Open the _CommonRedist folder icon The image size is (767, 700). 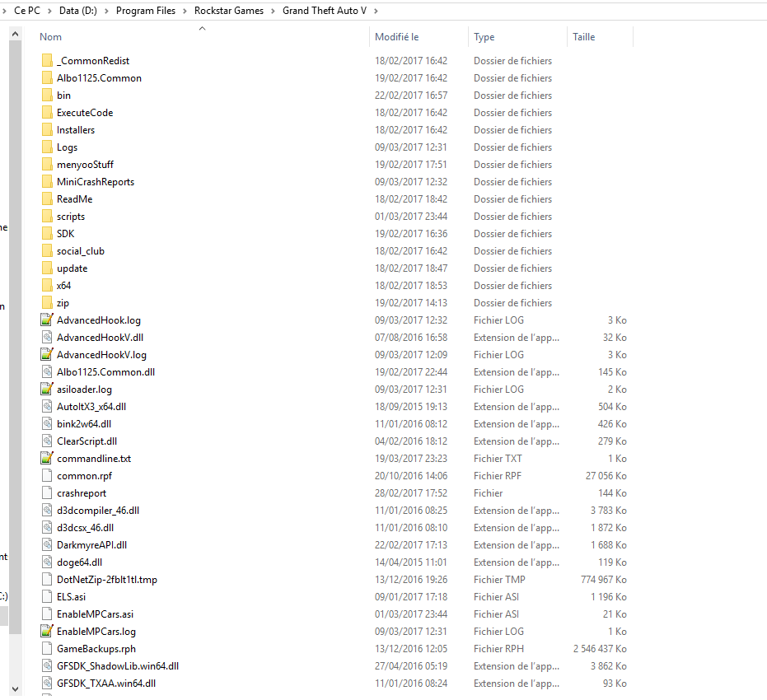(x=47, y=61)
